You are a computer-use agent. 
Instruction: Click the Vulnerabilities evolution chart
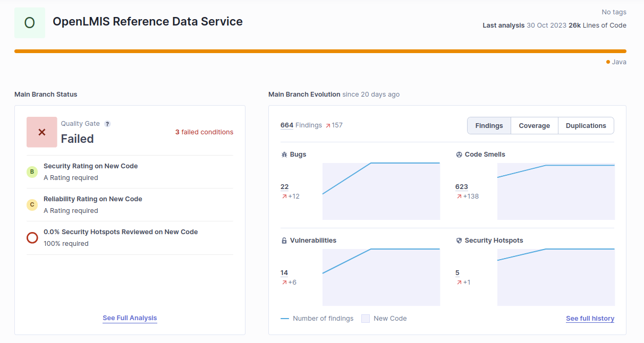(x=381, y=277)
